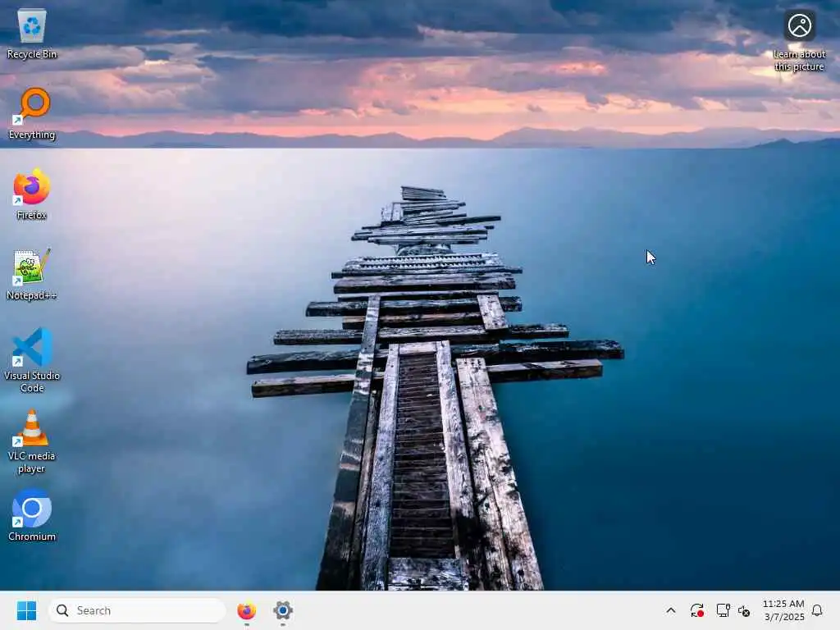840x630 pixels.
Task: Open Firefox from the taskbar
Action: pyautogui.click(x=246, y=610)
